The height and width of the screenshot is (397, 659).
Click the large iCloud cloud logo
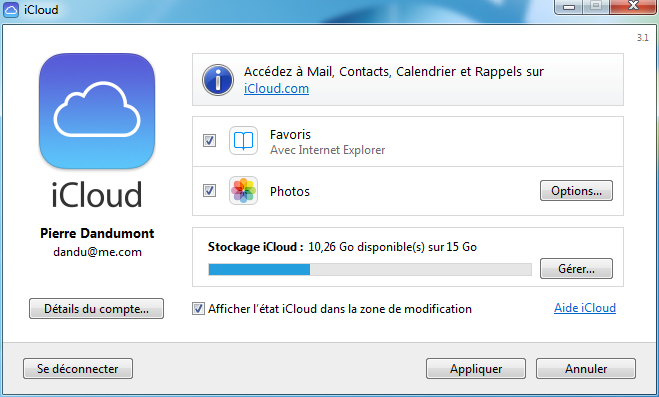click(x=97, y=111)
